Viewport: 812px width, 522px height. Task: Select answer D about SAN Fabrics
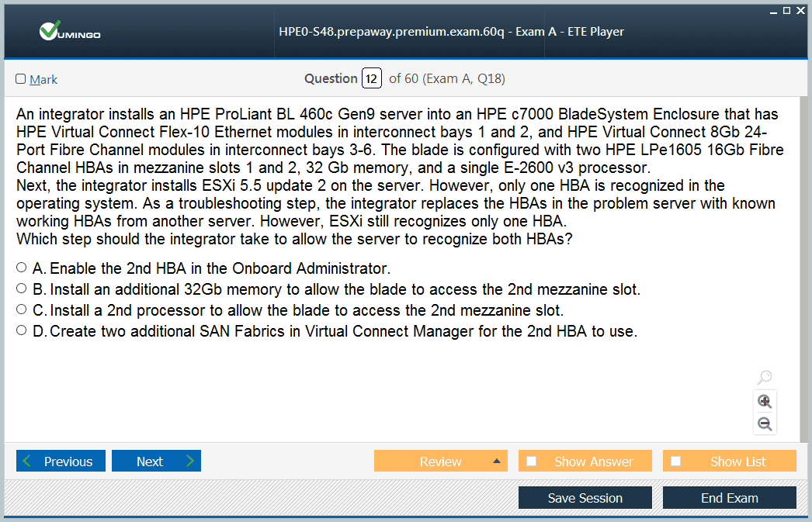pos(21,330)
